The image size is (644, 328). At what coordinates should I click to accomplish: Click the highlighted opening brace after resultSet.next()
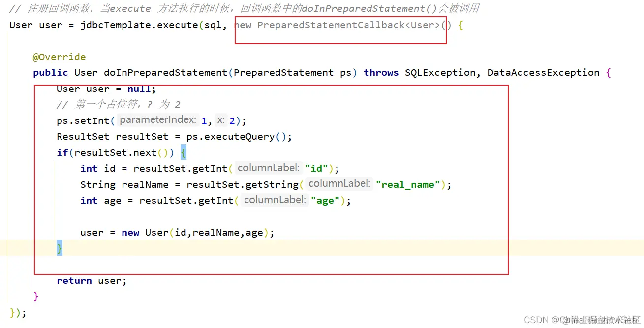click(184, 153)
